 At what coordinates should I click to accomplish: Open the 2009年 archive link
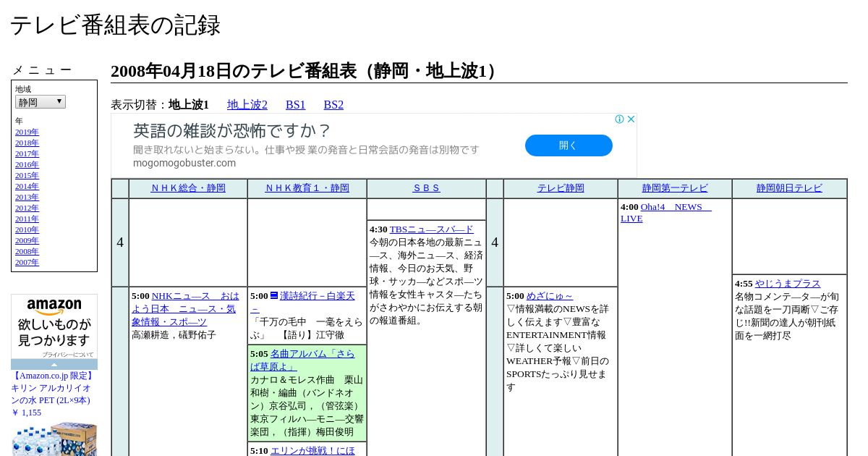(x=27, y=241)
